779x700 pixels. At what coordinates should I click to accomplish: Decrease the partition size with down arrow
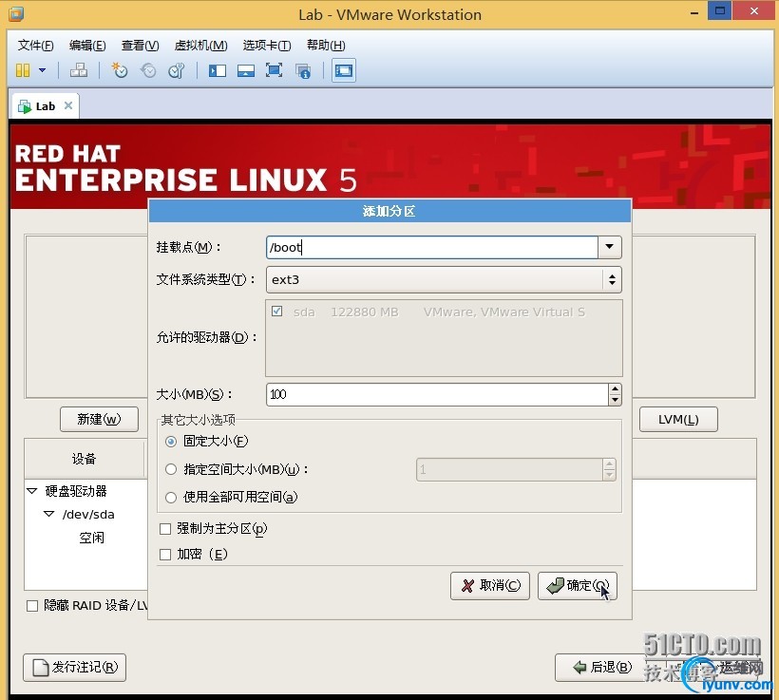coord(615,400)
